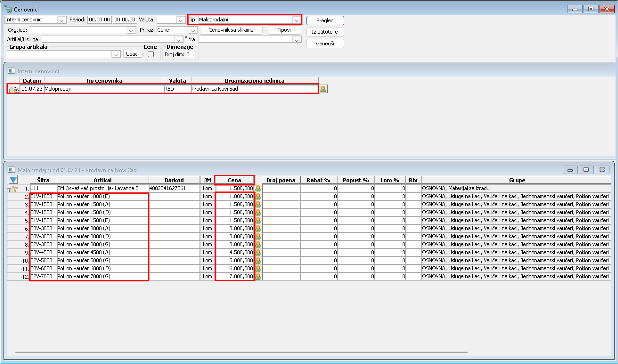Toggle the Cene checkbox

[151, 54]
